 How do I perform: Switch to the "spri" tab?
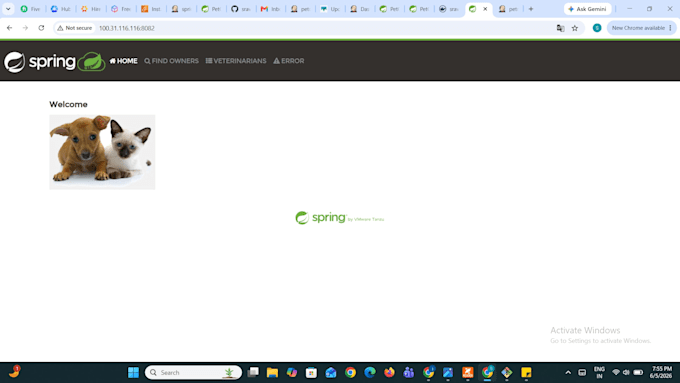pos(181,9)
